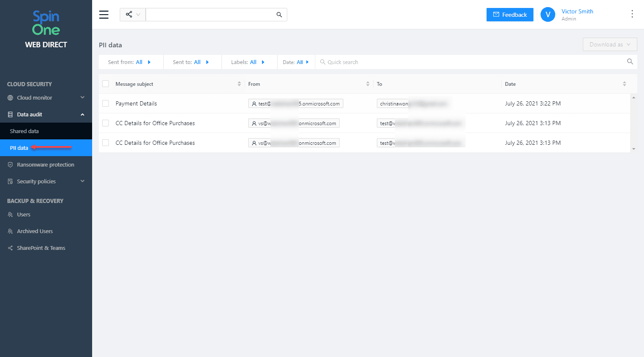The width and height of the screenshot is (644, 357).
Task: Focus the top search input field
Action: point(211,15)
